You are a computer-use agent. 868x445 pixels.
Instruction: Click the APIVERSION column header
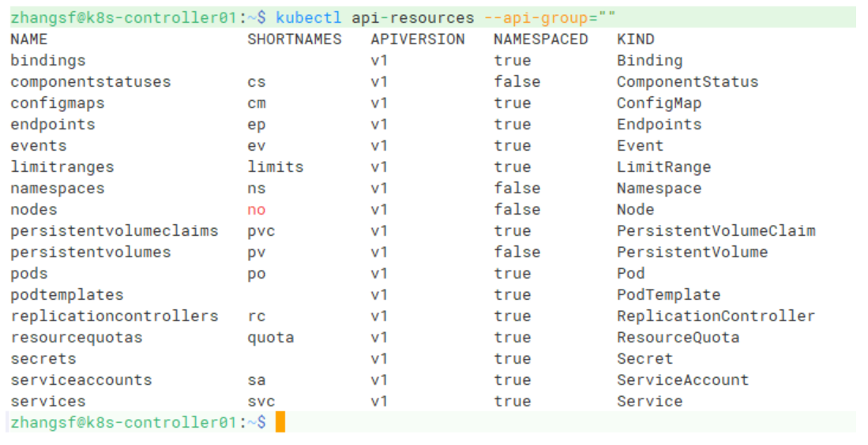[x=417, y=39]
